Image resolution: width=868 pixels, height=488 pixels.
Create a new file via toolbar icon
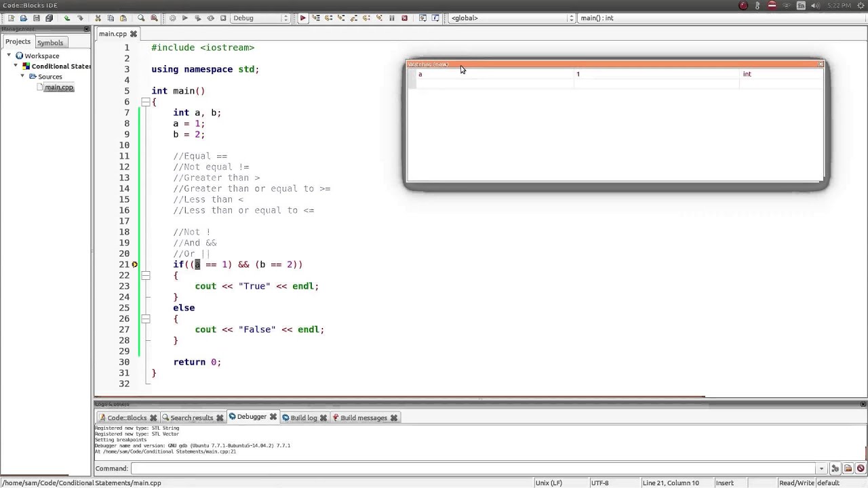(x=11, y=18)
